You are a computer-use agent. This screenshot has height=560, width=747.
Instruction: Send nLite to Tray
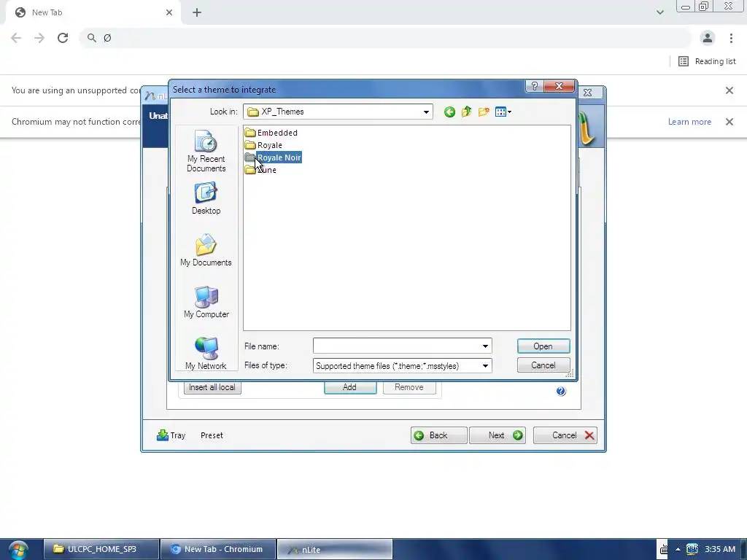[171, 435]
